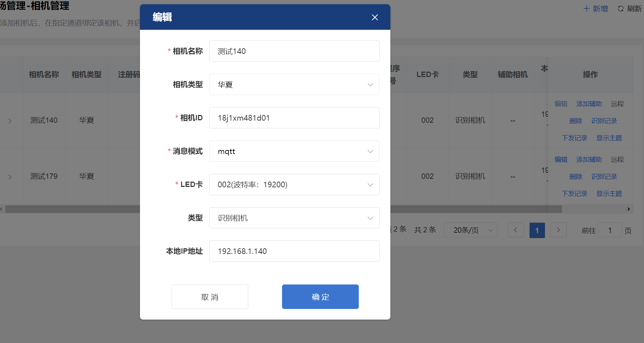Close the 编辑 dialog with X icon

tap(375, 17)
